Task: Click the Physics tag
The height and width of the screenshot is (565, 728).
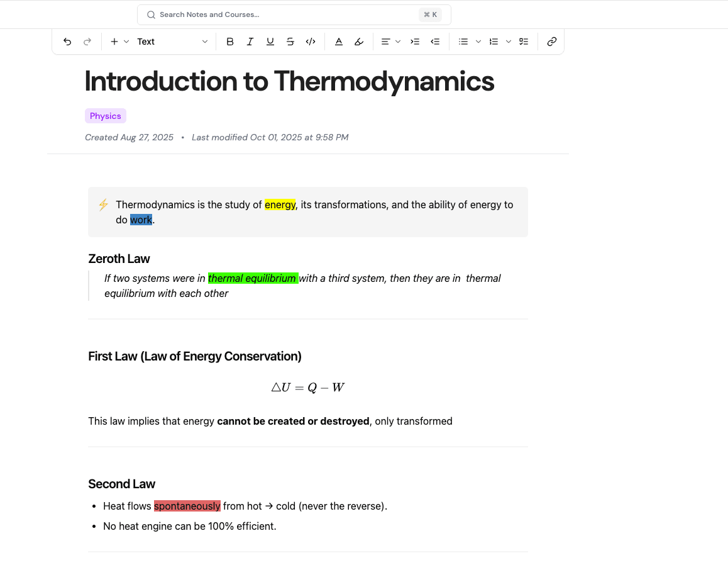Action: click(106, 116)
